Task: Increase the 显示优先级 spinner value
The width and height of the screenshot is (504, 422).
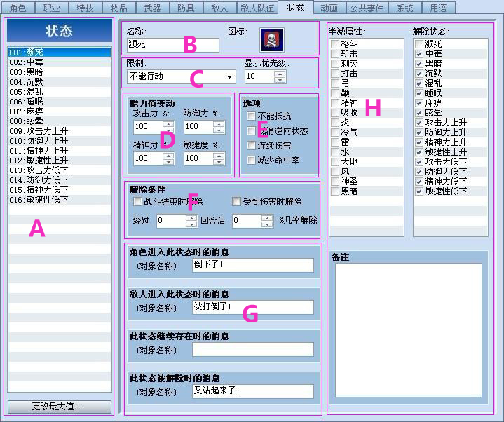Action: [x=280, y=74]
